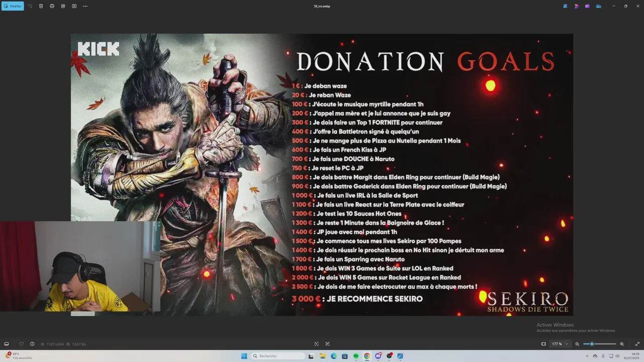
Task: Open File Explorer from the taskbar
Action: tap(323, 356)
